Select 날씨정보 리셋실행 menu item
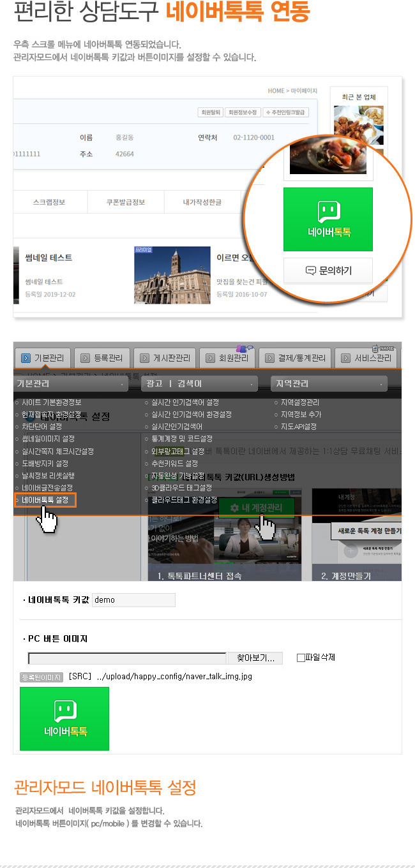This screenshot has height=868, width=415. pos(48,476)
